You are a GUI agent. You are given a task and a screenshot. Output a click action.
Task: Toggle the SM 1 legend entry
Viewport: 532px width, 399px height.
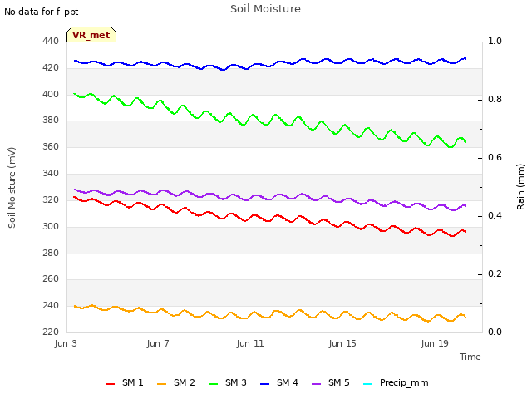coord(124,382)
